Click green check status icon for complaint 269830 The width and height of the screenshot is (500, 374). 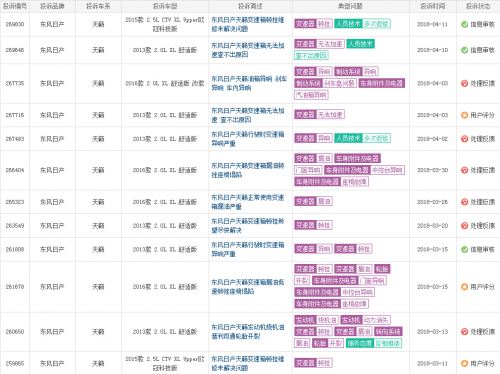click(464, 24)
